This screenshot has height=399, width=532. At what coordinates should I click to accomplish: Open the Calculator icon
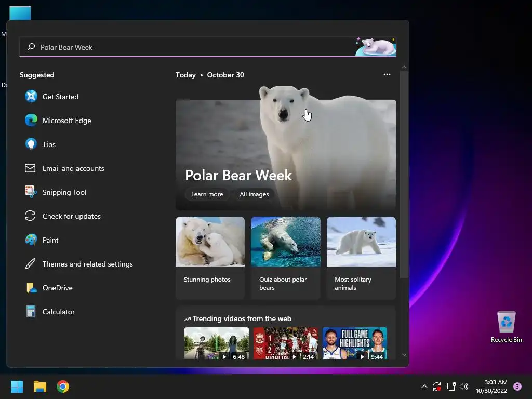[x=31, y=312]
